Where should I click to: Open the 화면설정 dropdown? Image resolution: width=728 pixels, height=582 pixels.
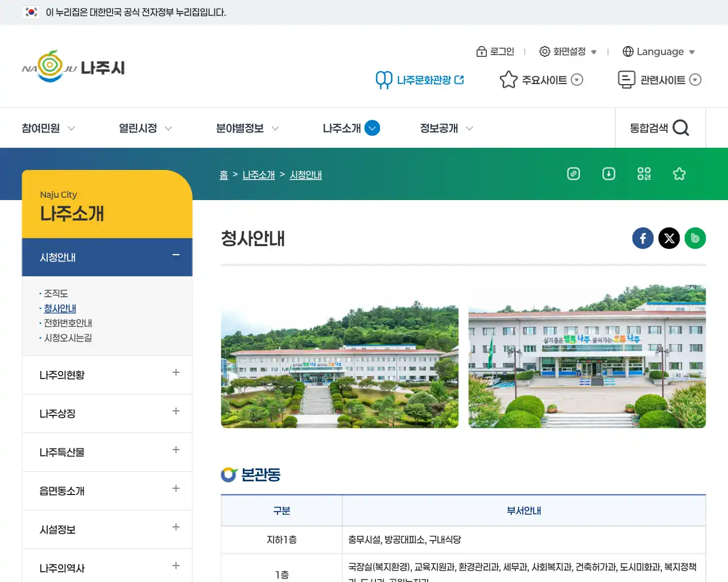[568, 51]
